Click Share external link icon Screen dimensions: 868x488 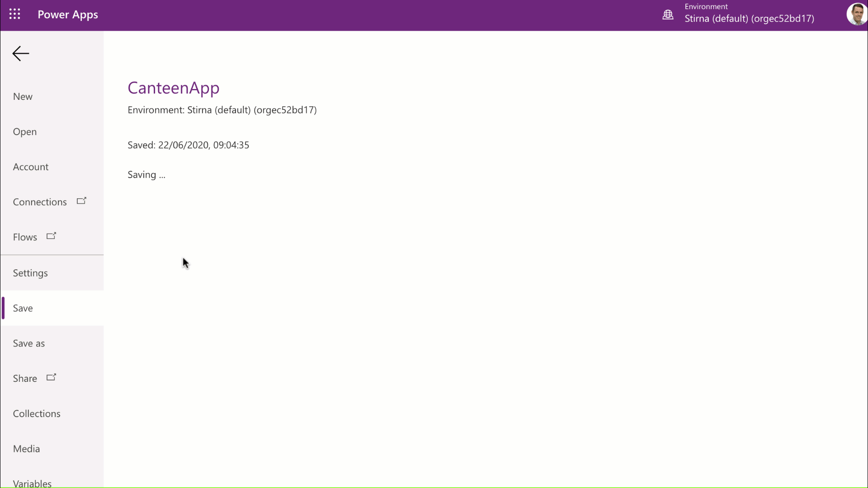click(x=51, y=377)
